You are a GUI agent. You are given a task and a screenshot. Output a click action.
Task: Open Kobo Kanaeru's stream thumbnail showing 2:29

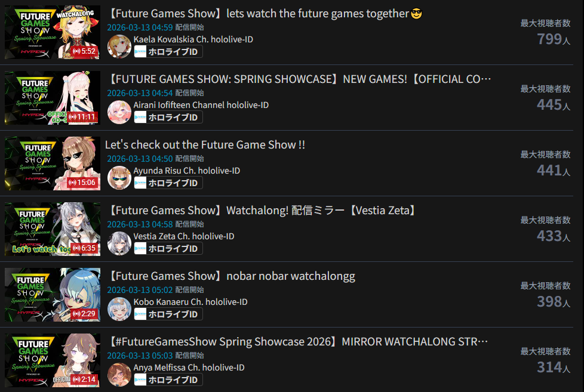53,295
